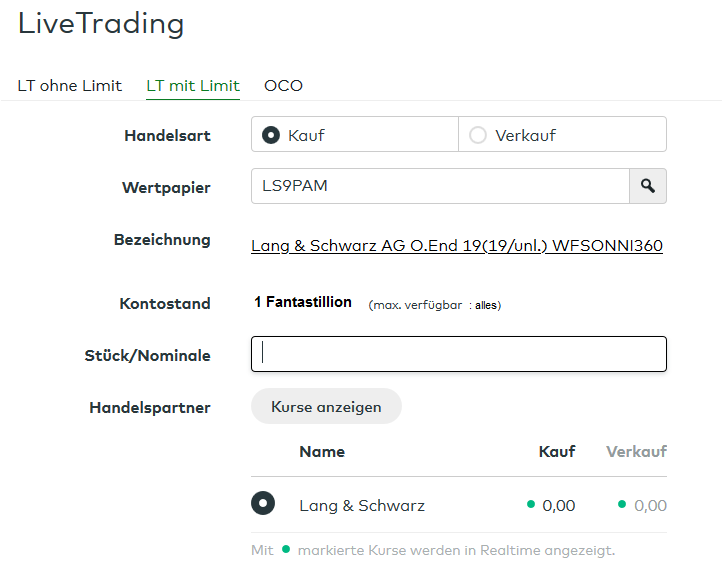Click the Kauf column header
Viewport: 722px width, 574px height.
click(557, 451)
